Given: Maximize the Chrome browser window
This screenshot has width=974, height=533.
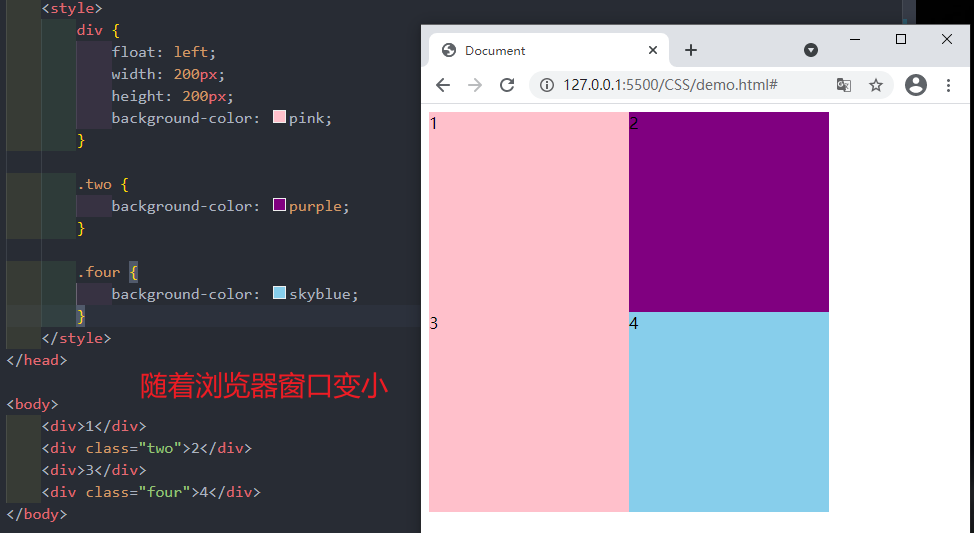Looking at the screenshot, I should pos(901,39).
